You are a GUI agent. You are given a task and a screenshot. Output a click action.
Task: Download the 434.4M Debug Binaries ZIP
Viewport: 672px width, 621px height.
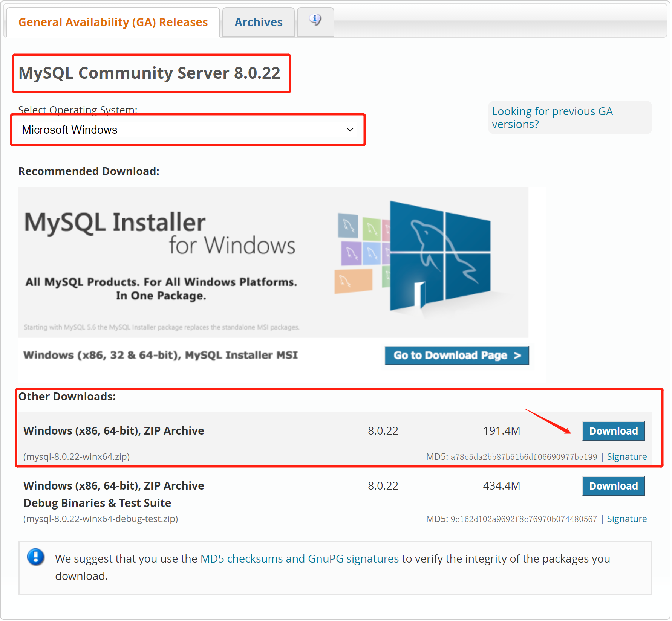pyautogui.click(x=614, y=486)
